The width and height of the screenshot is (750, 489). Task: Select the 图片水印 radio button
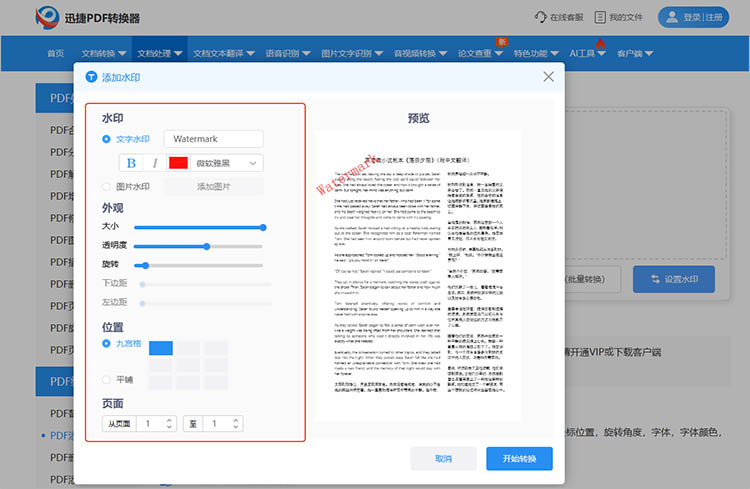point(106,187)
